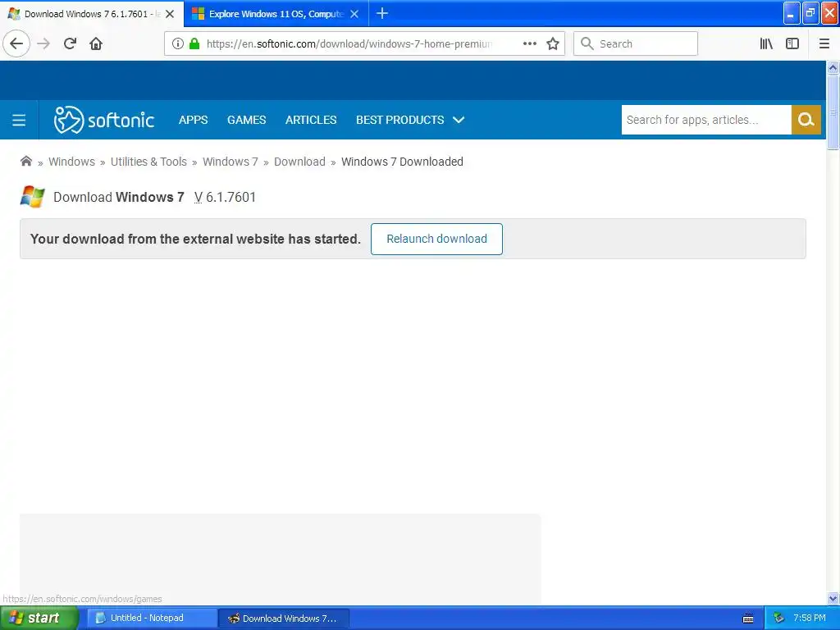Click the keyboard icon in taskbar
The image size is (840, 630).
[748, 619]
